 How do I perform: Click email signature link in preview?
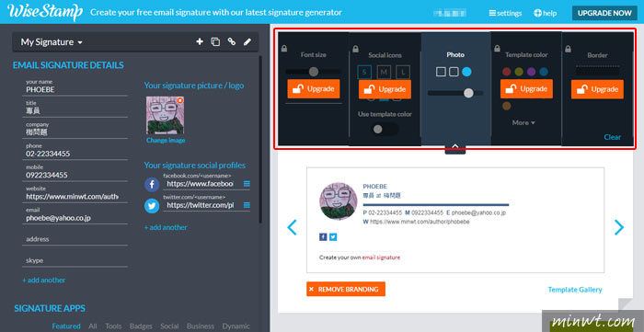pyautogui.click(x=381, y=258)
